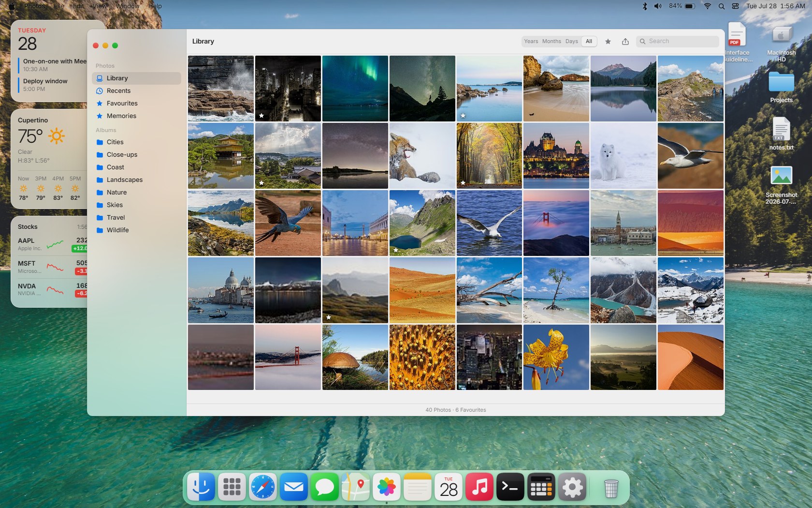
Task: Open the Help menu
Action: tap(155, 6)
